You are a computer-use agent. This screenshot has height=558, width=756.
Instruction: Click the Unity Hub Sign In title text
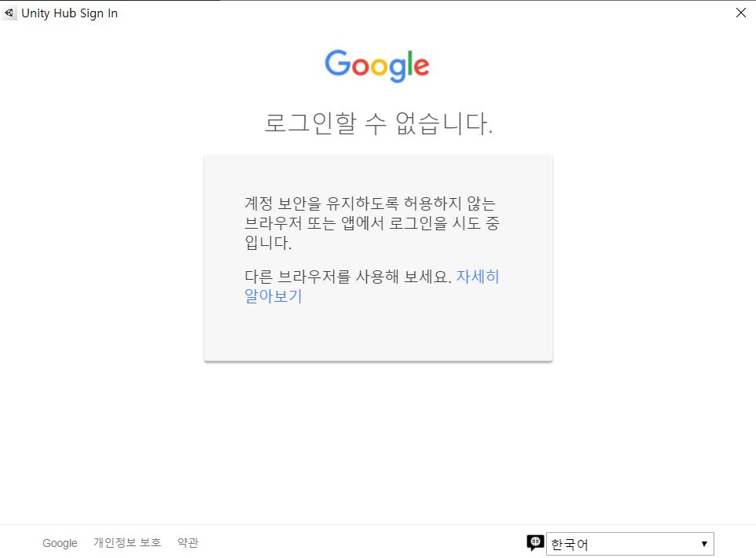[x=69, y=13]
